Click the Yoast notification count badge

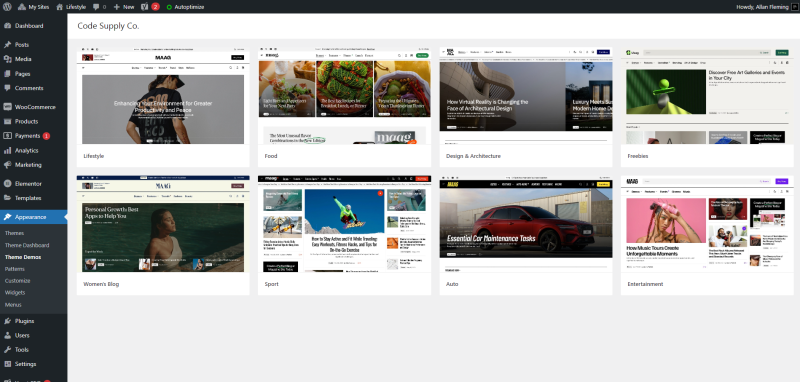pos(155,7)
